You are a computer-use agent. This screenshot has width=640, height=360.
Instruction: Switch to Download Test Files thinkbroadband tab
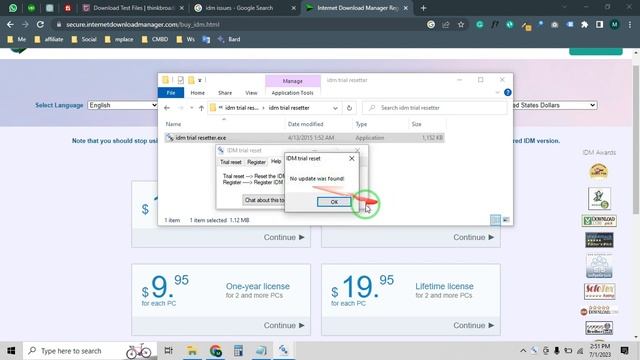tap(133, 8)
